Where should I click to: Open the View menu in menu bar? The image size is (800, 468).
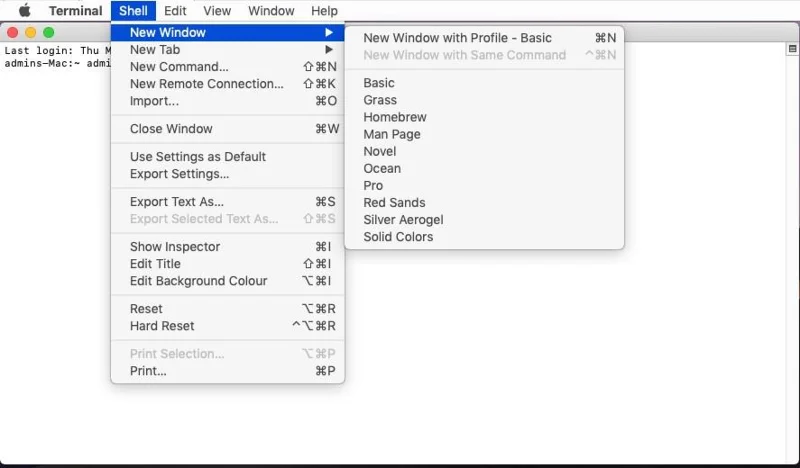[217, 11]
